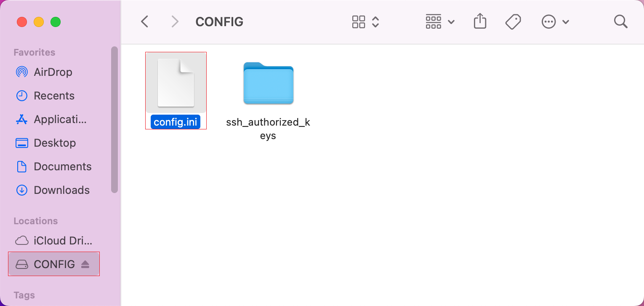Go forward with the right chevron

(175, 21)
